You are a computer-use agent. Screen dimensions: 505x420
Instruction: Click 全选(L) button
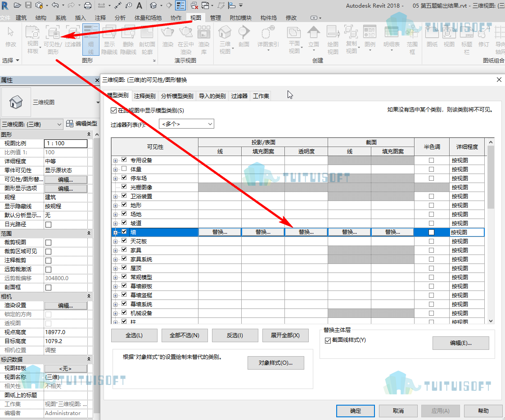click(x=134, y=335)
